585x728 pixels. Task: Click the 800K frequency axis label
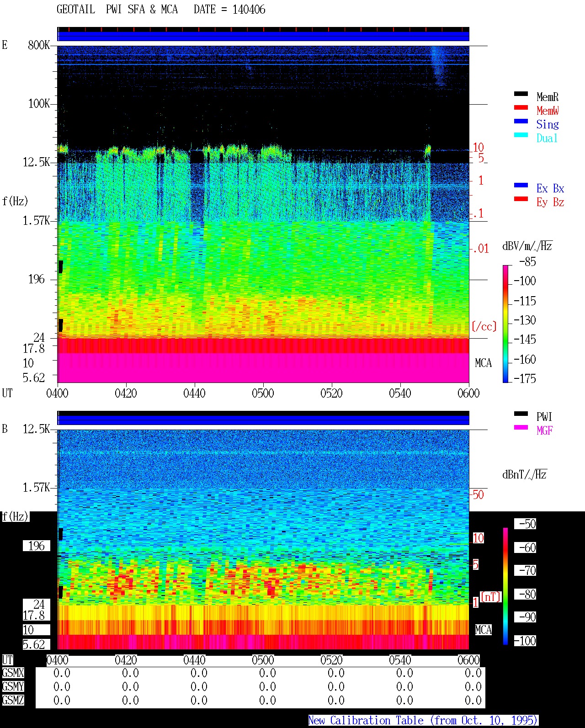click(x=39, y=45)
